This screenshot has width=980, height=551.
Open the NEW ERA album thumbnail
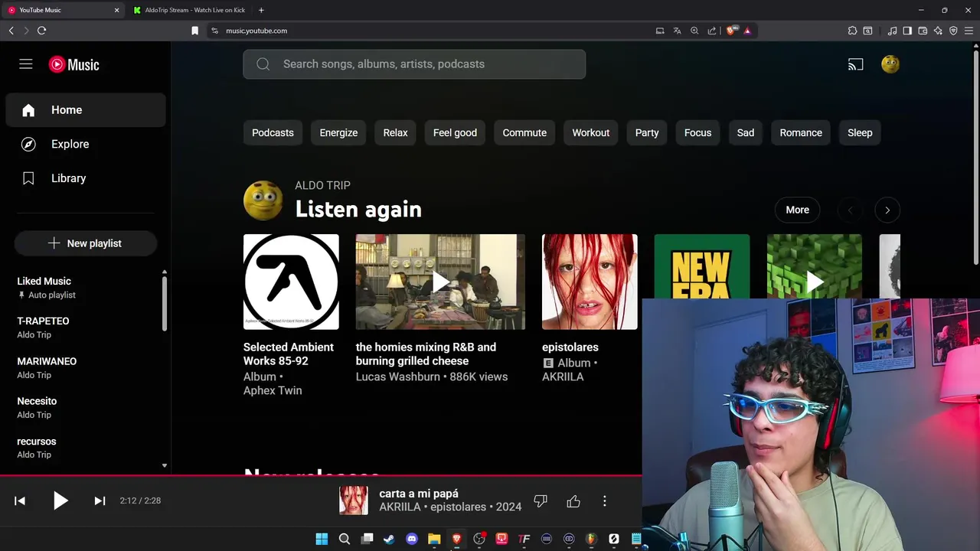[701, 266]
